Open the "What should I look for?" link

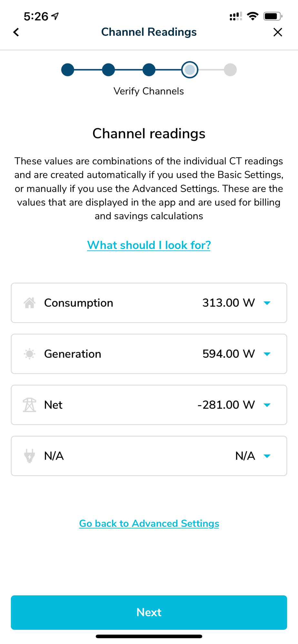[149, 245]
